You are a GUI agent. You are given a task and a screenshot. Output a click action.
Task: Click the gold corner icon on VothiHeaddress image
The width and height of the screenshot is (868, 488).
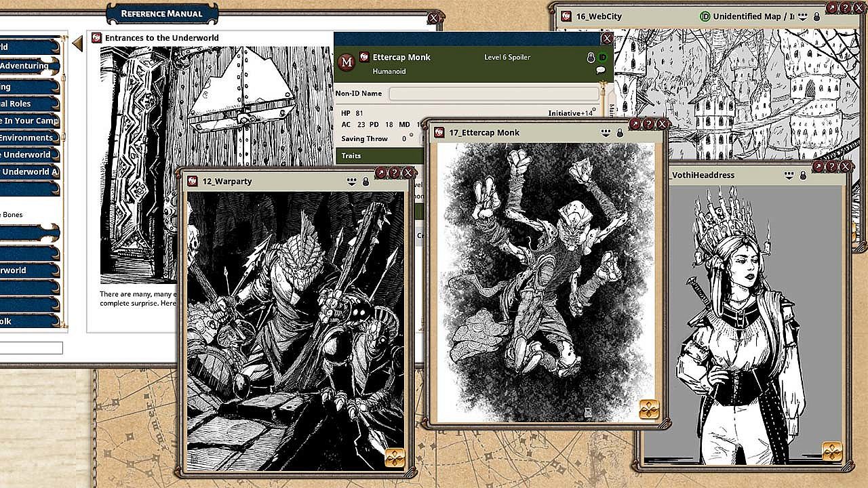[832, 451]
